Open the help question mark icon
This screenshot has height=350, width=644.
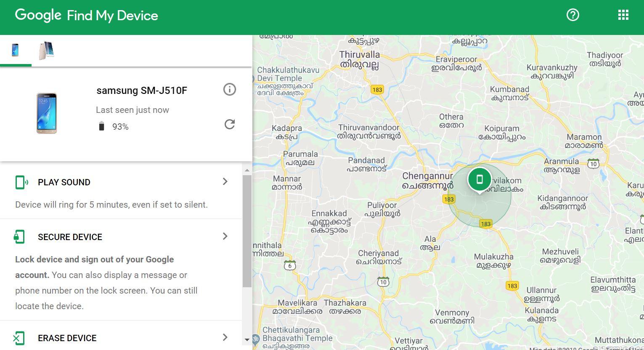click(x=572, y=15)
